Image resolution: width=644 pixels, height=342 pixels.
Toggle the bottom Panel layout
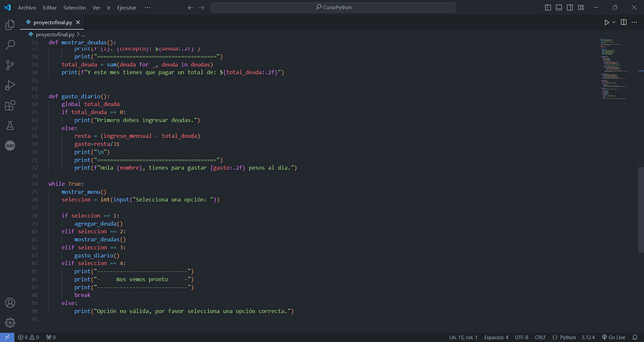(559, 7)
